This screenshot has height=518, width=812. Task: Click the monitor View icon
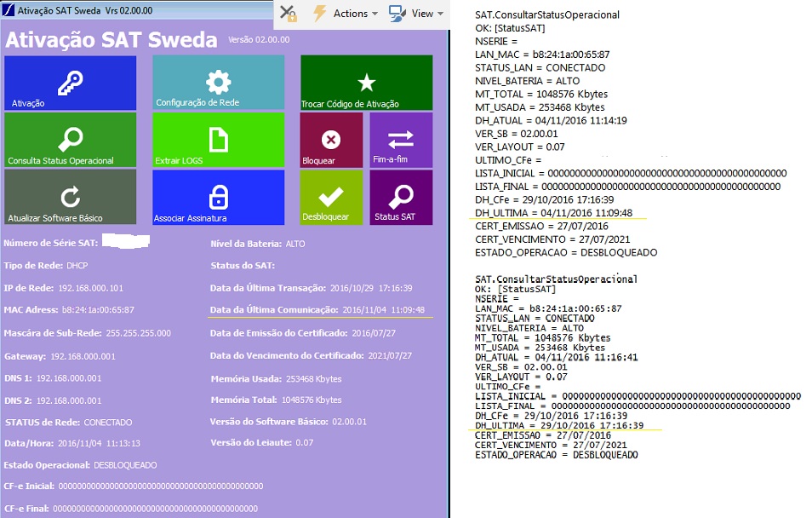point(397,14)
